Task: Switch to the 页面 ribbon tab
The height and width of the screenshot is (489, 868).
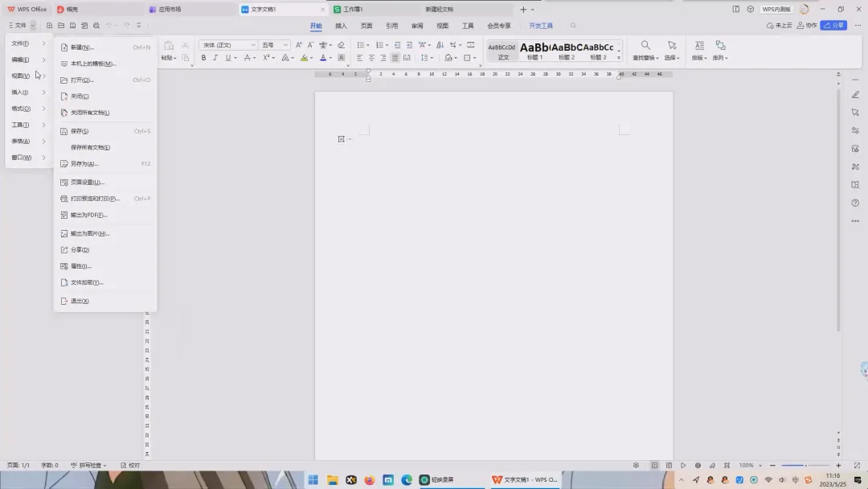Action: pyautogui.click(x=366, y=26)
